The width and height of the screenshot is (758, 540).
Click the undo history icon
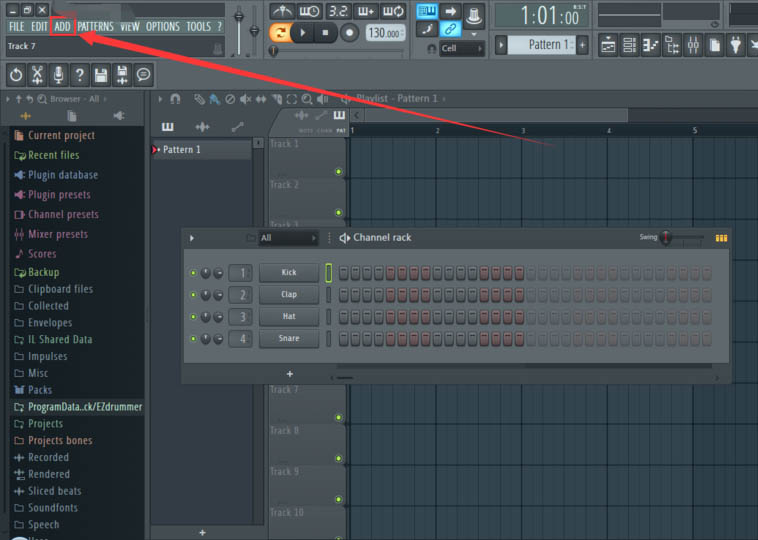(16, 75)
